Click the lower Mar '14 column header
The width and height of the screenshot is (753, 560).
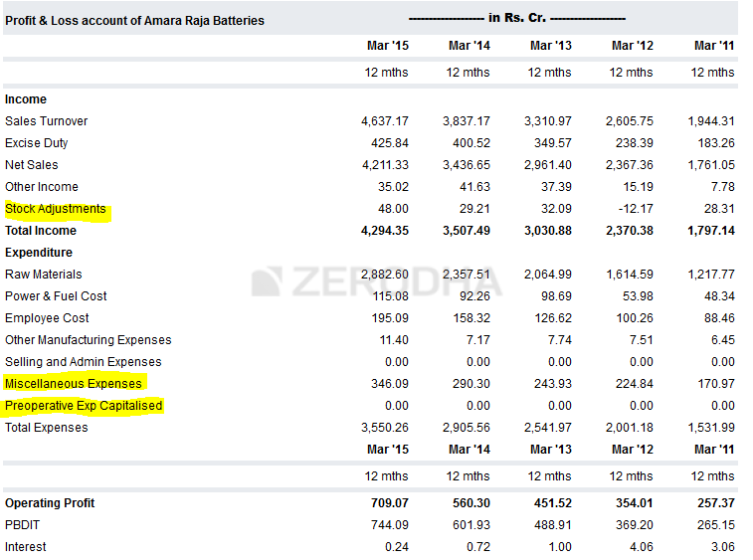[470, 450]
